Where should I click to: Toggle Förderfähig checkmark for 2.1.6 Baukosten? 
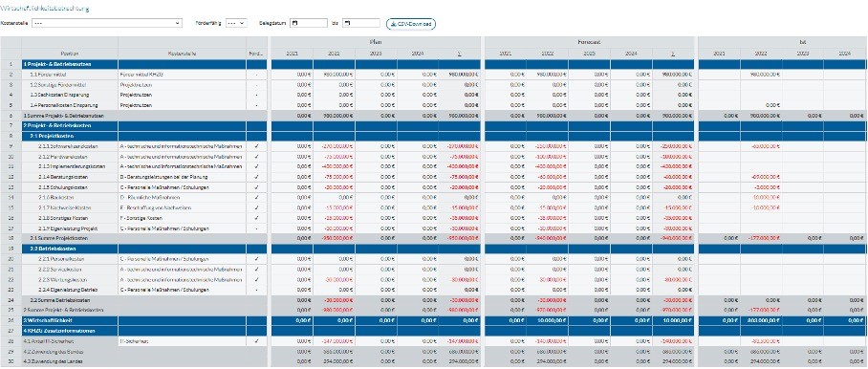257,197
